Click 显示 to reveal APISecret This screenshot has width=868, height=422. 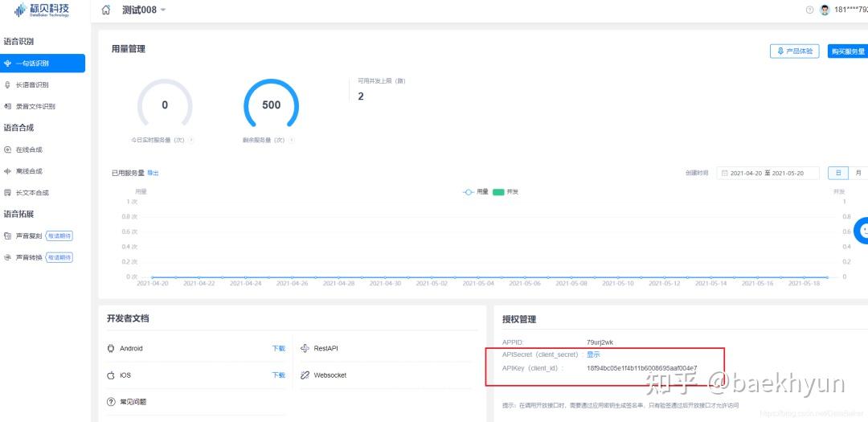click(x=593, y=354)
